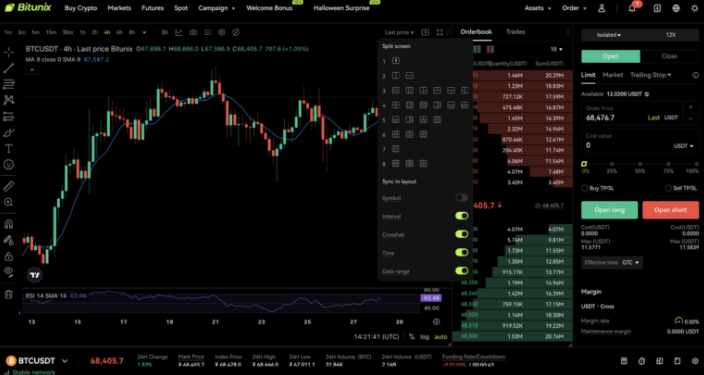This screenshot has width=704, height=375.
Task: Open more time intervals dropdown
Action: [144, 32]
